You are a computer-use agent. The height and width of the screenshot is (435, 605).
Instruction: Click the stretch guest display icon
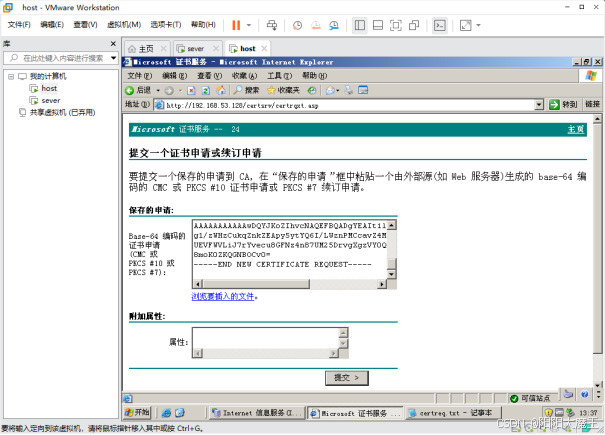click(x=465, y=25)
